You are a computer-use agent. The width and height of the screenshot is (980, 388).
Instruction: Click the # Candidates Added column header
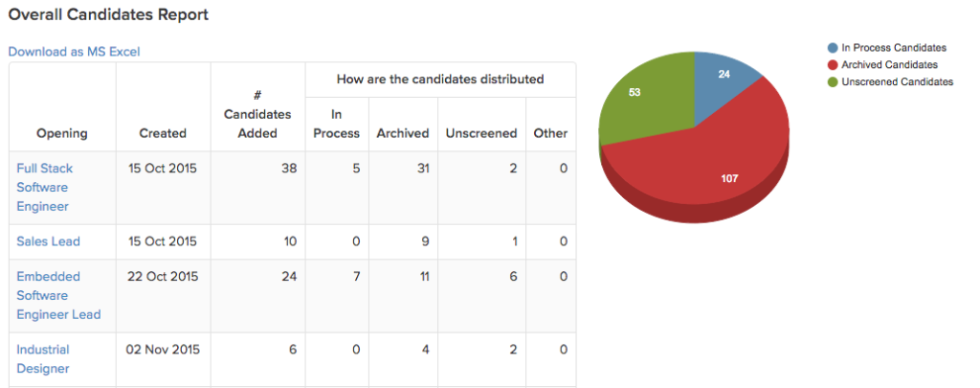point(257,115)
